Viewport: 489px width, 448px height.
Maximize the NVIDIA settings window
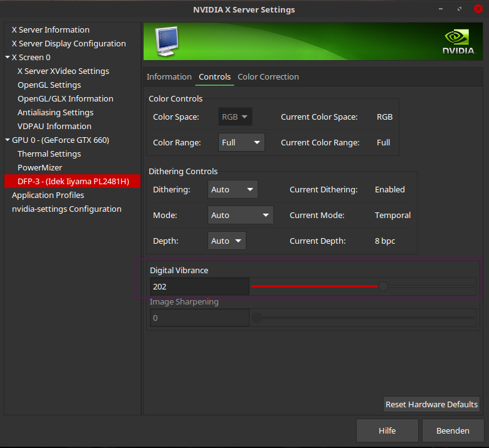460,9
